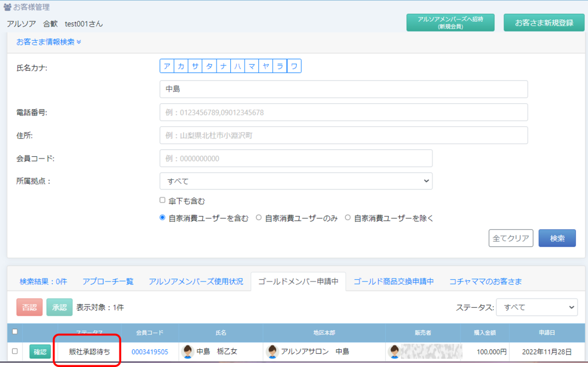Open the ゴールド商品交換申請中 tab
Image resolution: width=588 pixels, height=367 pixels.
click(393, 281)
